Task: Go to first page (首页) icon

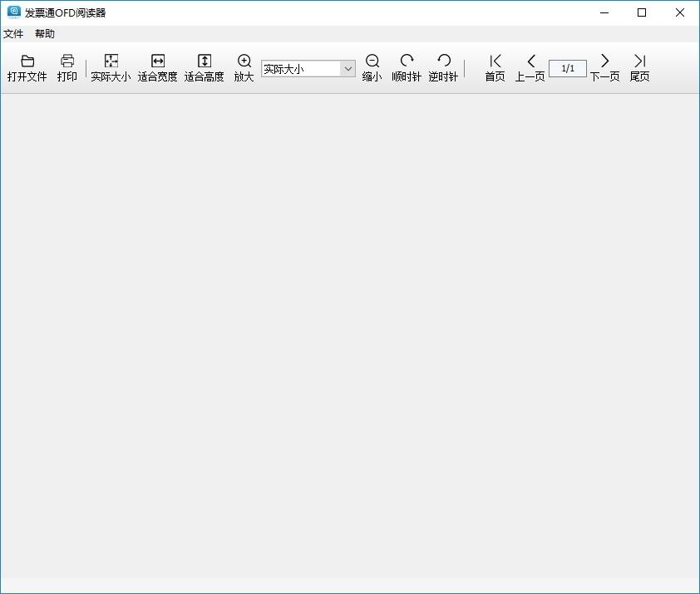Action: [495, 61]
